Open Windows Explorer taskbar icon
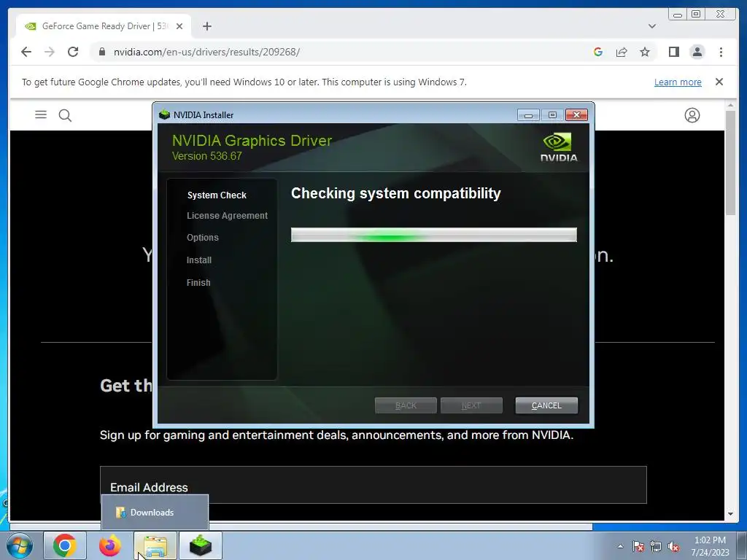Image resolution: width=747 pixels, height=560 pixels. click(x=155, y=545)
